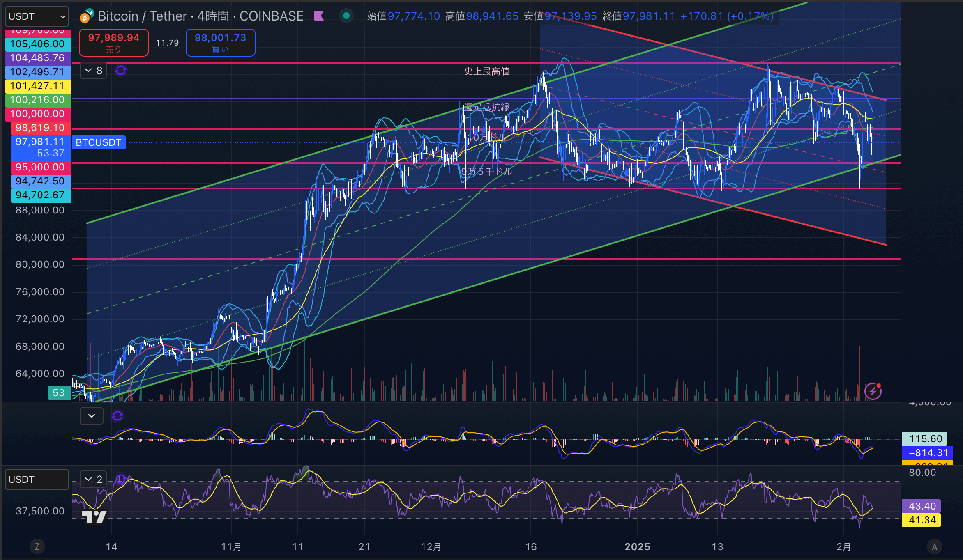Click the red sell button 97,989.94
This screenshot has width=963, height=560.
point(114,43)
